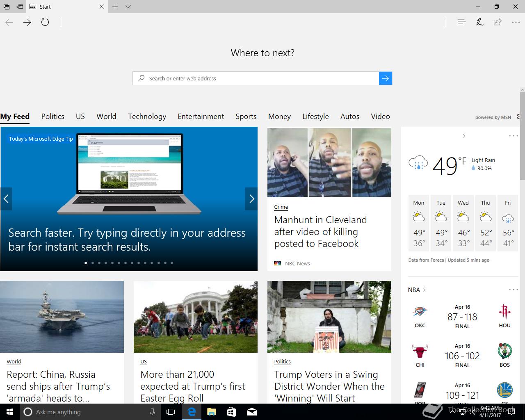The height and width of the screenshot is (420, 525).
Task: Click Cortana Ask me anything box
Action: tap(90, 412)
